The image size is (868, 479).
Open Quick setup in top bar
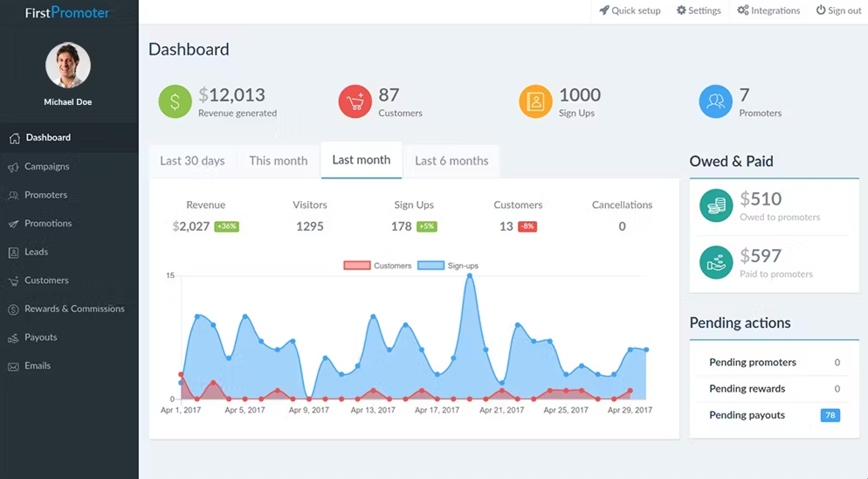click(630, 10)
